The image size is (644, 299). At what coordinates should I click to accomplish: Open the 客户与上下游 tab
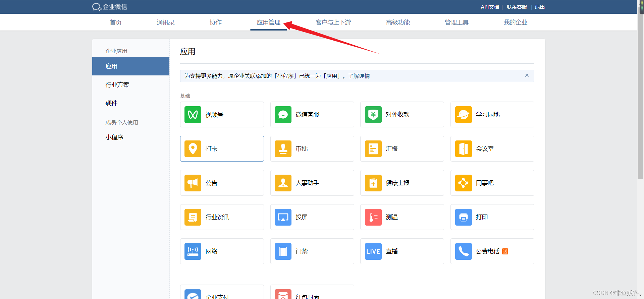(333, 22)
